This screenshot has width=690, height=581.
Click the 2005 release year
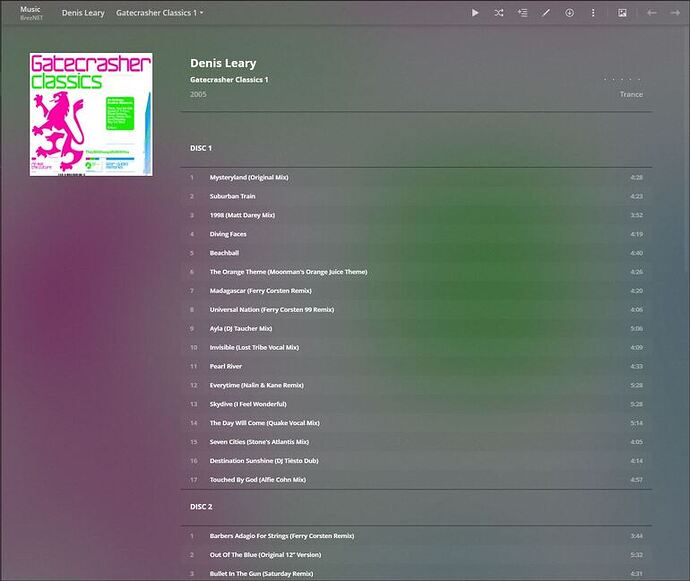pyautogui.click(x=198, y=94)
